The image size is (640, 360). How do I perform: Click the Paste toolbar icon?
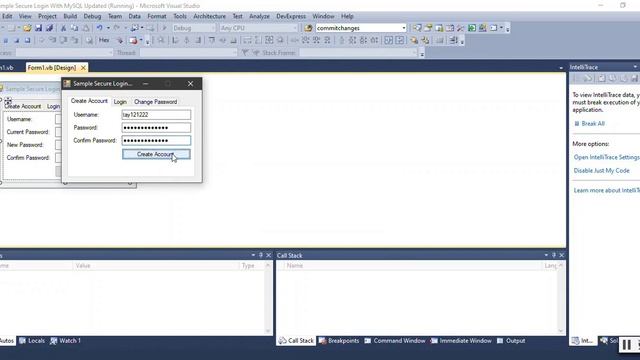click(x=86, y=28)
